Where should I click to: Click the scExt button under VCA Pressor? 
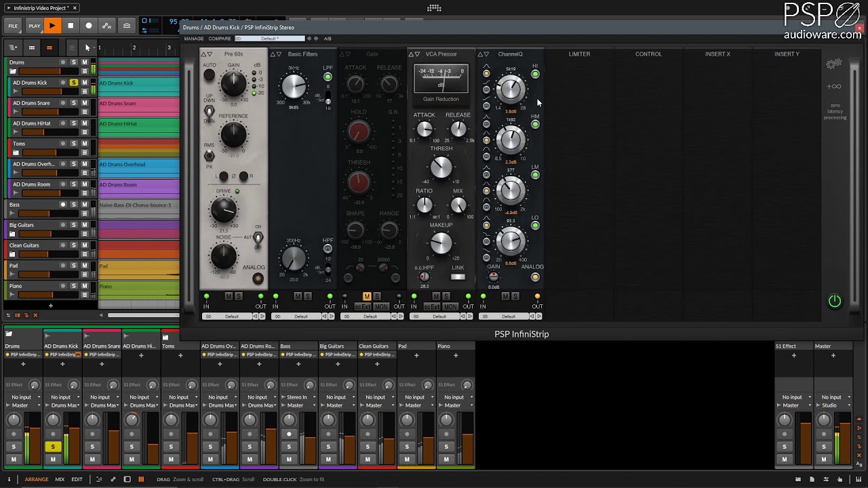tap(431, 307)
